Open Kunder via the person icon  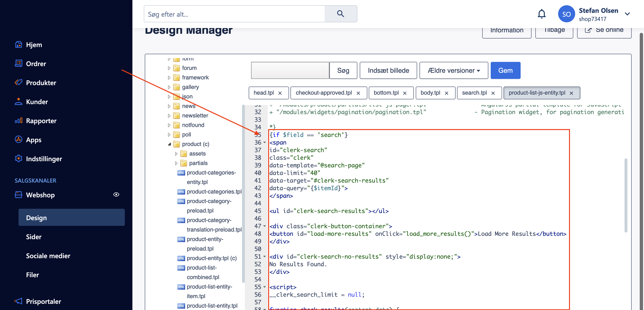point(19,102)
